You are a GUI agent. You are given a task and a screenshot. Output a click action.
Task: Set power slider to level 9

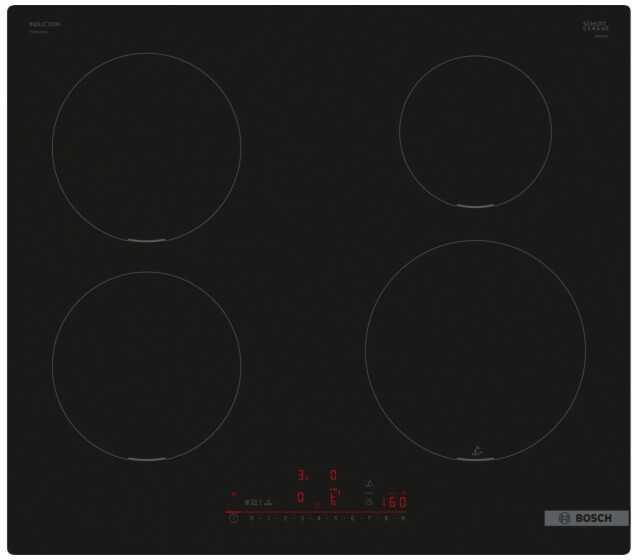[x=403, y=519]
